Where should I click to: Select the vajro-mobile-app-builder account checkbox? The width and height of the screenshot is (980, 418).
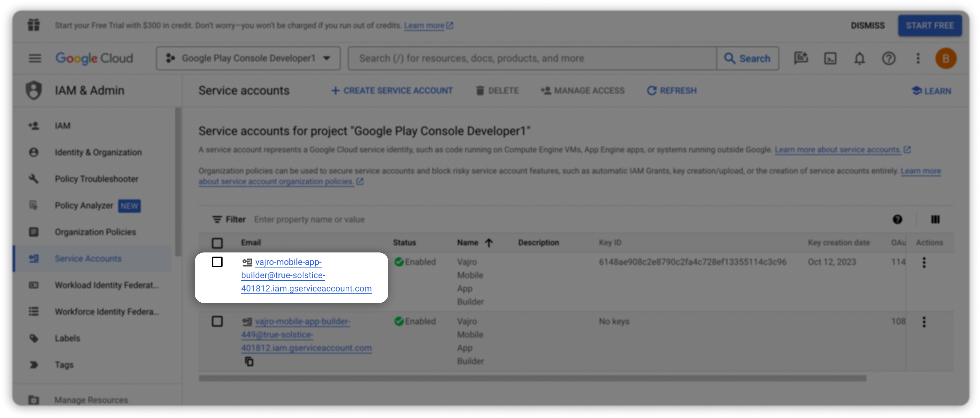pos(217,262)
